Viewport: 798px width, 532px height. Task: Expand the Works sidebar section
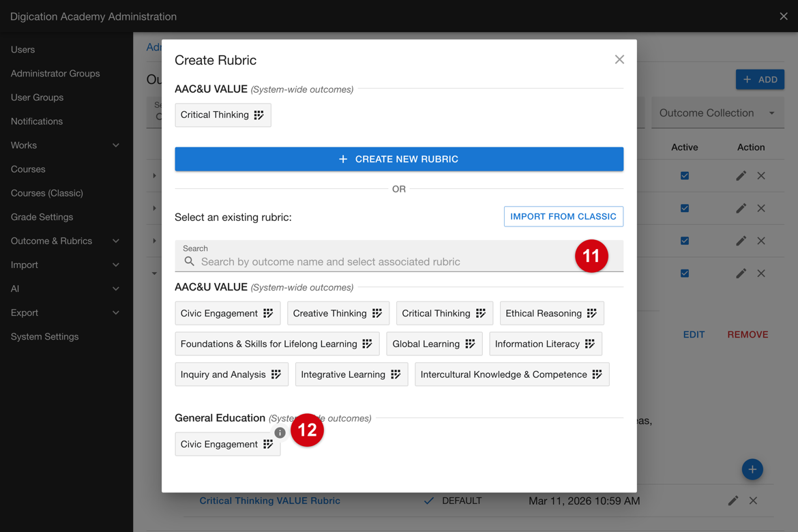tap(115, 145)
